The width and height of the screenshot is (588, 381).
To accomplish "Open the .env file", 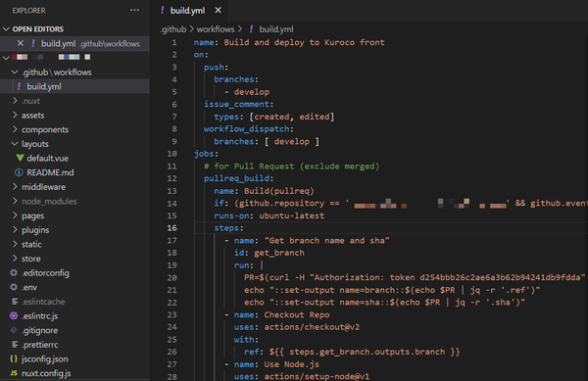I will pos(29,287).
